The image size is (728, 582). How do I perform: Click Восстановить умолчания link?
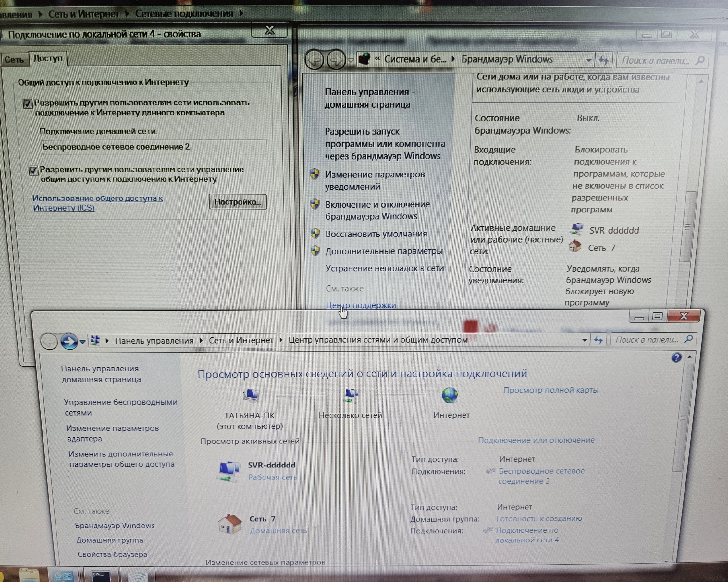[376, 234]
